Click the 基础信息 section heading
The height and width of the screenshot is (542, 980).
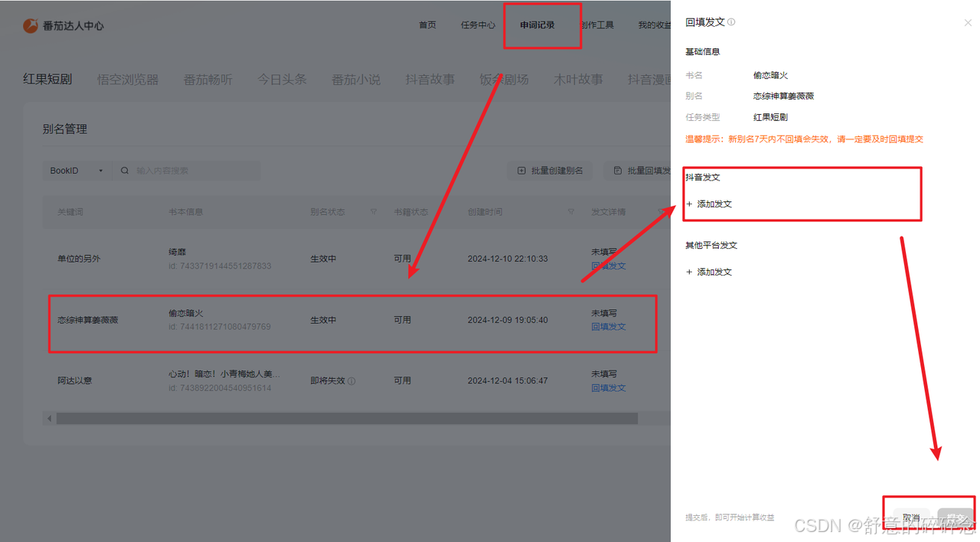[x=703, y=52]
